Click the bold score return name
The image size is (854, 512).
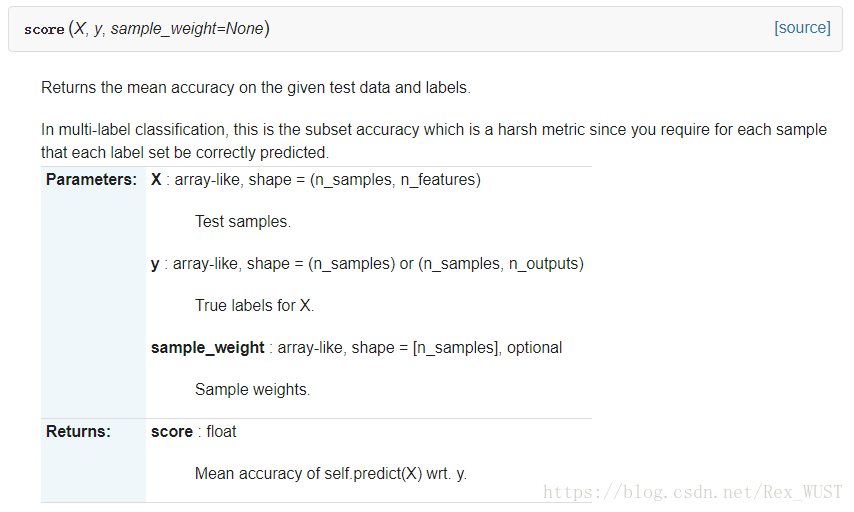[x=172, y=432]
